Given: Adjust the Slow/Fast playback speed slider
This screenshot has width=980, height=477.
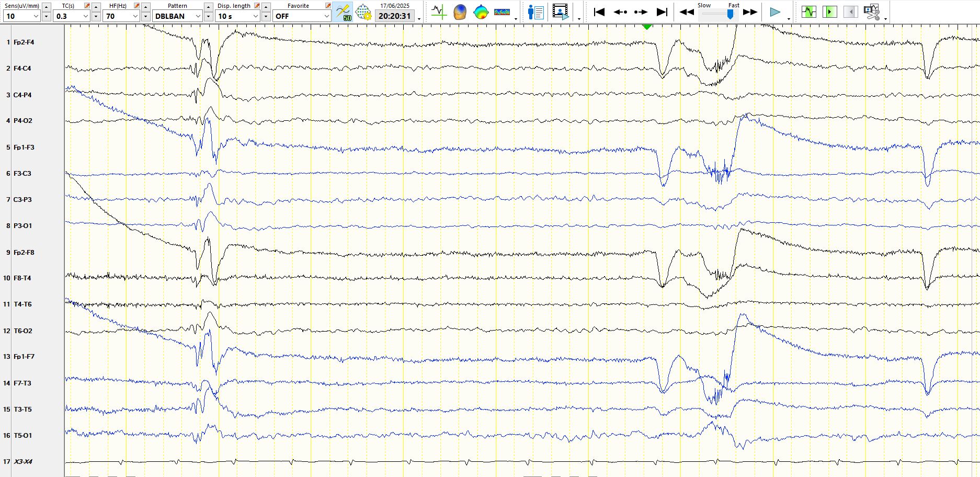Looking at the screenshot, I should click(731, 14).
